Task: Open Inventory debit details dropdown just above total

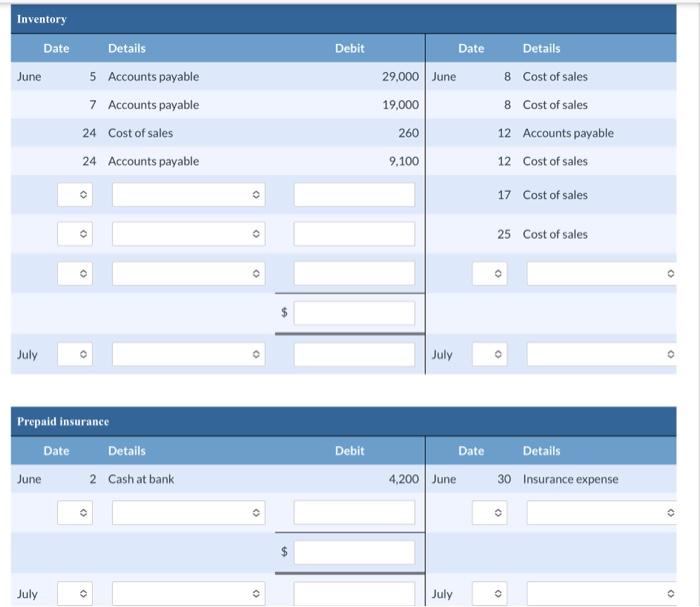Action: coord(188,273)
